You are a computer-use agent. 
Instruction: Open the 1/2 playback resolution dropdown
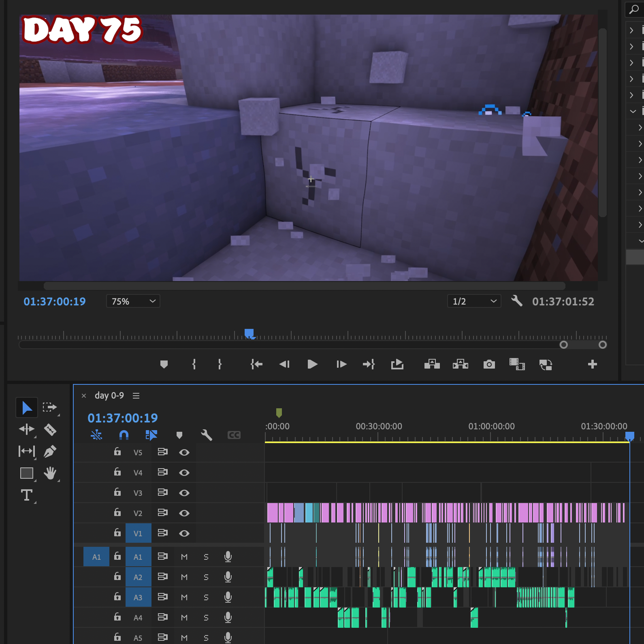tap(474, 301)
